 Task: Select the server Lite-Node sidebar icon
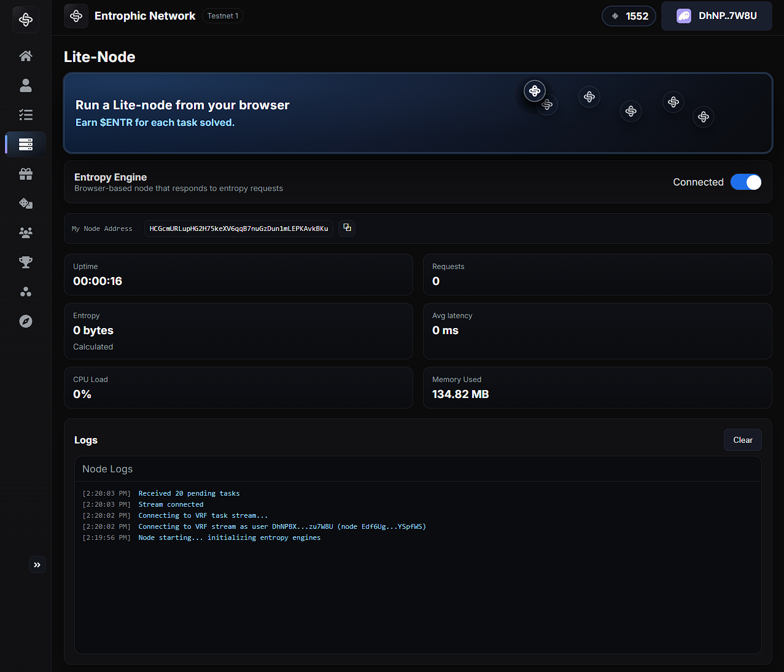tap(26, 144)
